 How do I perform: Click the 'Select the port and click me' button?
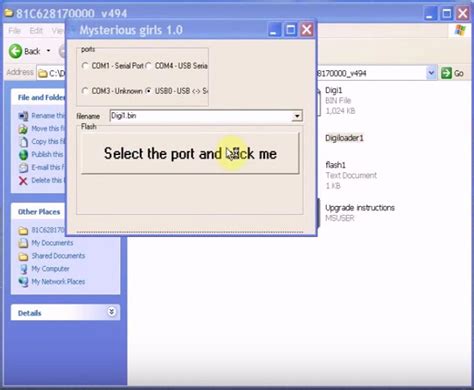(190, 153)
